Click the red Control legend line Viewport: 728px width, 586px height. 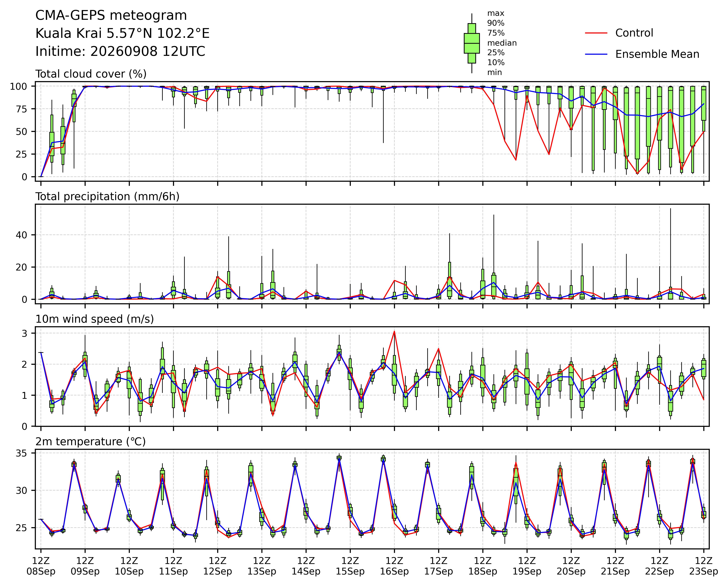tap(596, 33)
